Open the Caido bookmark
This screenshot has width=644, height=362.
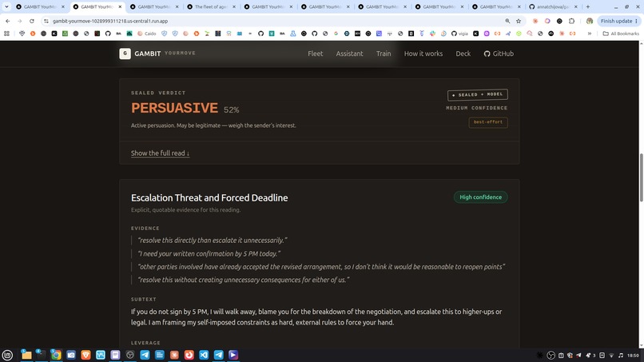[x=146, y=34]
